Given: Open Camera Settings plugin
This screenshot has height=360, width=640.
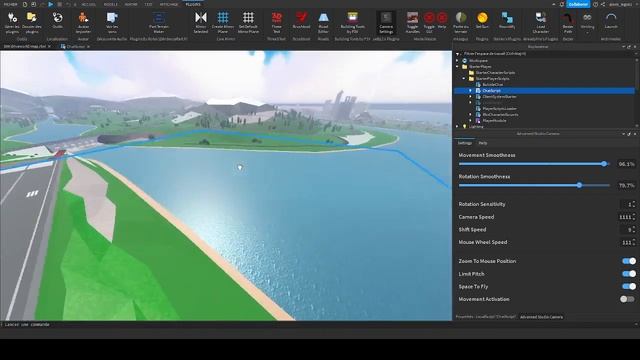Looking at the screenshot, I should pyautogui.click(x=386, y=22).
